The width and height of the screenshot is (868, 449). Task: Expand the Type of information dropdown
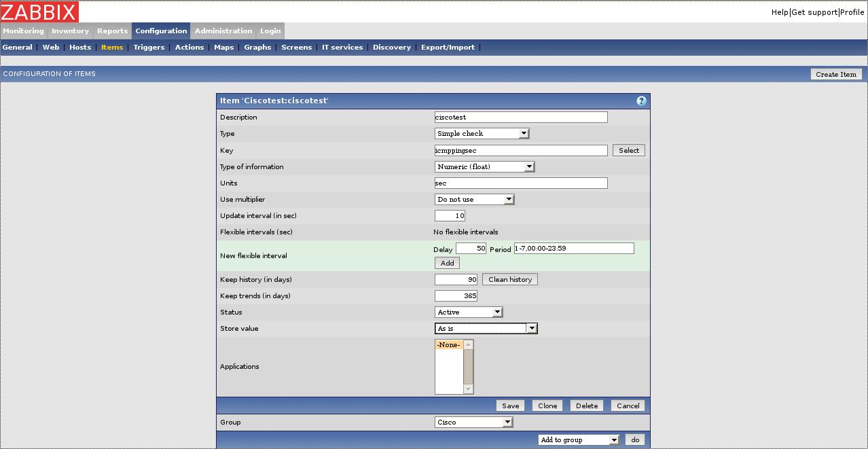click(484, 166)
